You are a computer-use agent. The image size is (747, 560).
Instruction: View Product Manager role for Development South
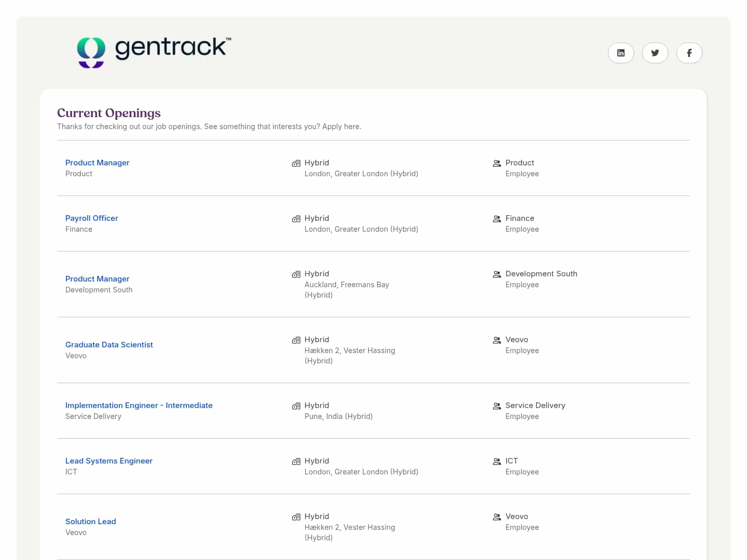(x=97, y=279)
